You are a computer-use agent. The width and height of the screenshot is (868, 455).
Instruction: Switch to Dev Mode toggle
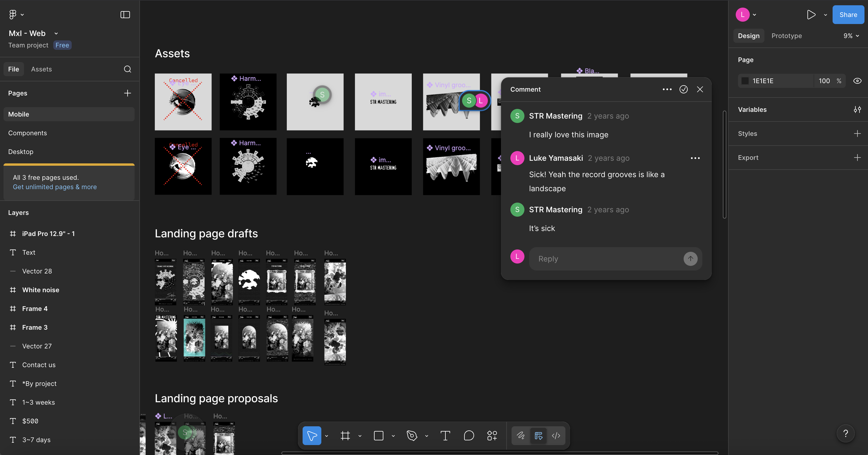556,436
